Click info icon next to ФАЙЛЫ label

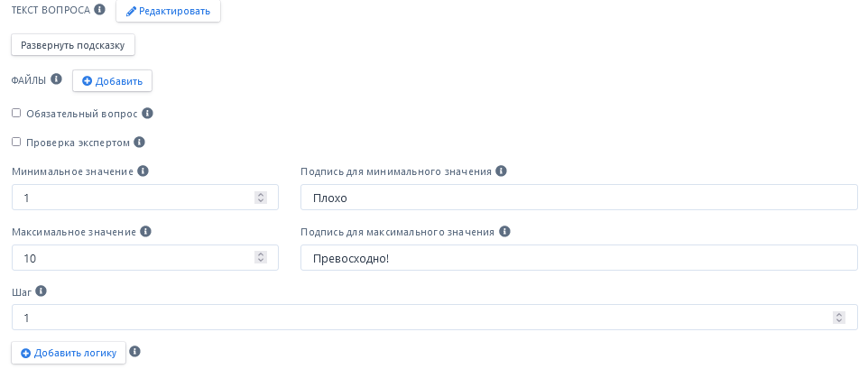click(56, 79)
